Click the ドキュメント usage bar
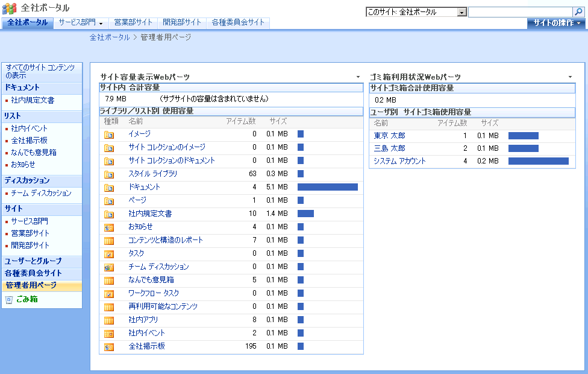This screenshot has width=588, height=374. (327, 187)
